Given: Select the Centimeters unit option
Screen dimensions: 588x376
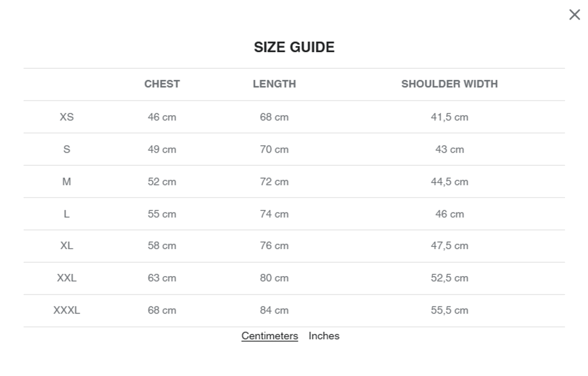Looking at the screenshot, I should pyautogui.click(x=269, y=336).
